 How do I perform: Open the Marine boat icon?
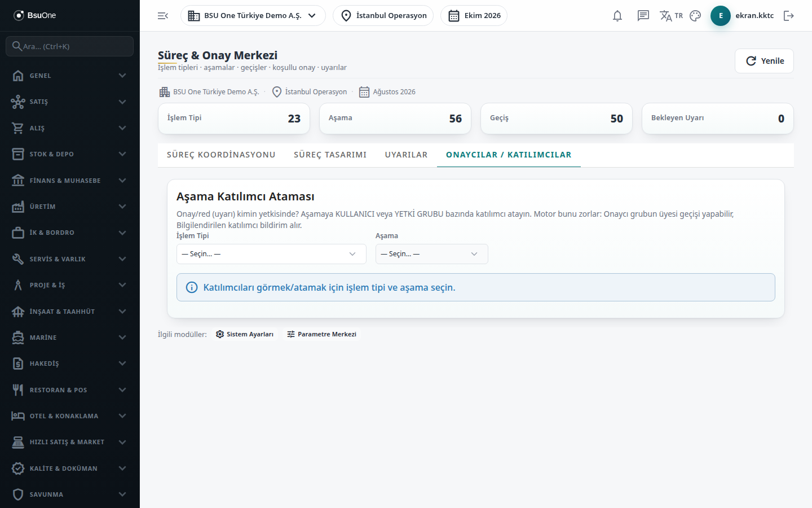[18, 338]
